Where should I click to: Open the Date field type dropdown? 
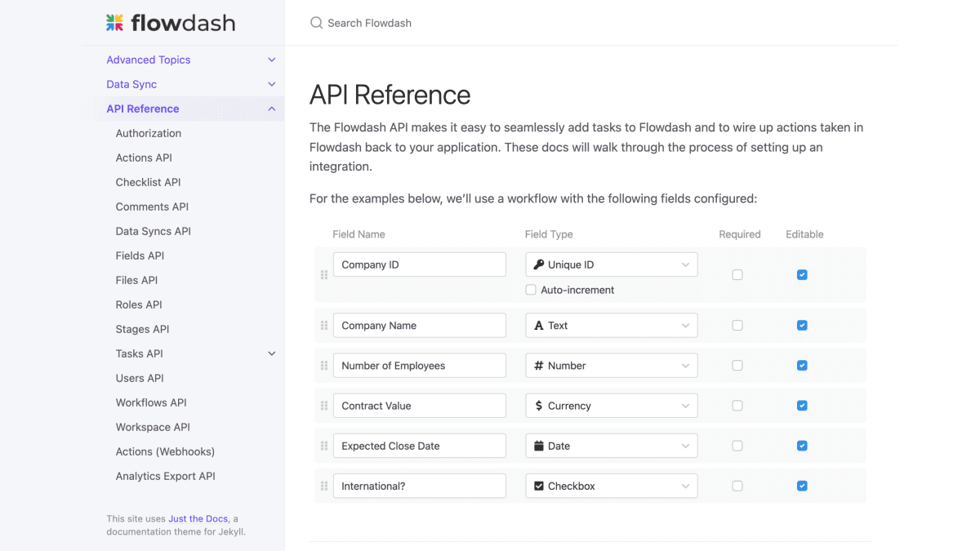pyautogui.click(x=612, y=446)
